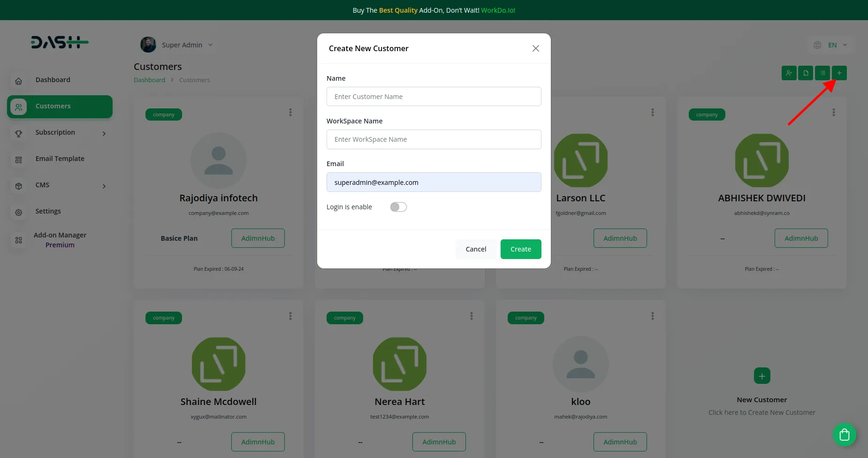
Task: Open the floating shopping bag icon
Action: click(x=844, y=435)
